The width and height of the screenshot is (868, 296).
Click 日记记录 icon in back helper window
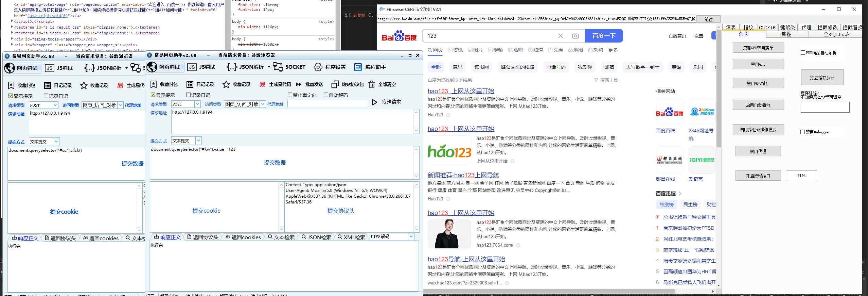pyautogui.click(x=48, y=85)
